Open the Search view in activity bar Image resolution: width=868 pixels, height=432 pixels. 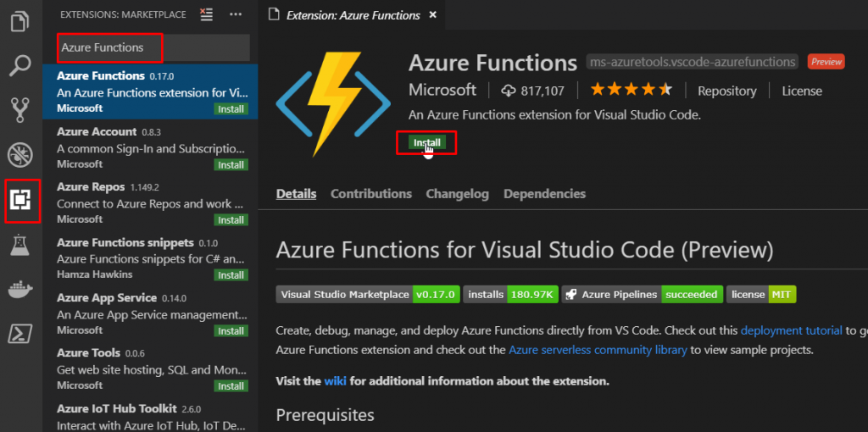pyautogui.click(x=20, y=66)
